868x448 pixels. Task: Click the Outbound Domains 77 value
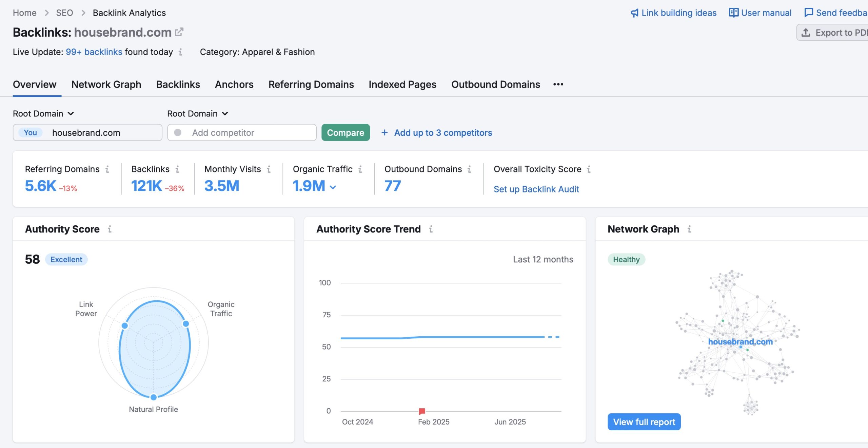pyautogui.click(x=393, y=186)
